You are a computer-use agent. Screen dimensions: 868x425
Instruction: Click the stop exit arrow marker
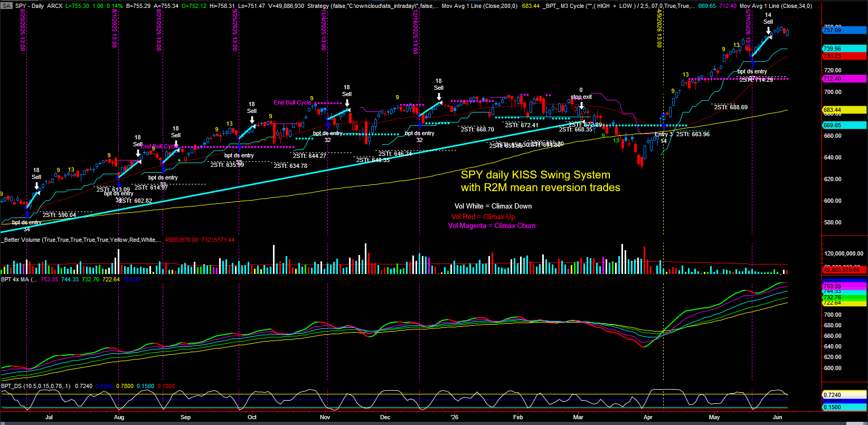point(581,105)
